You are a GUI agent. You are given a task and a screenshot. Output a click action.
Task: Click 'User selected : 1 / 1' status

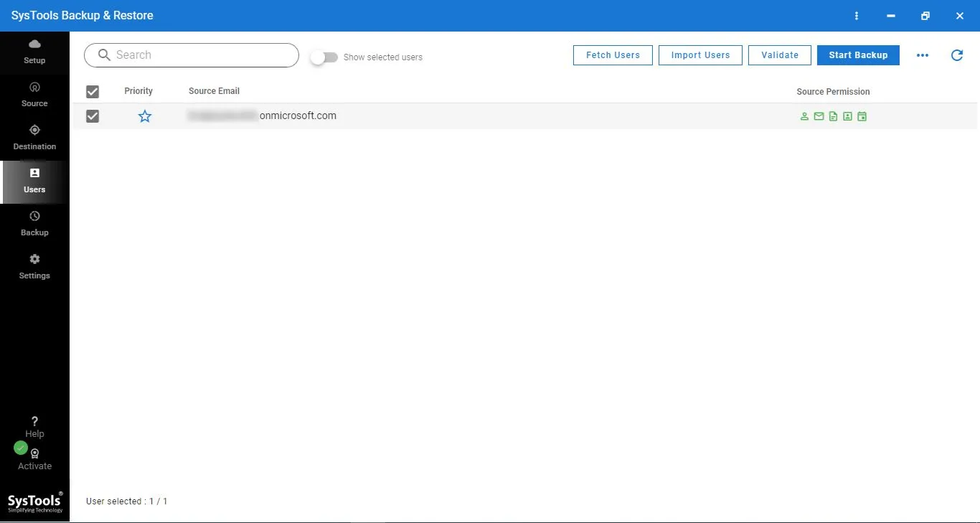pyautogui.click(x=126, y=501)
